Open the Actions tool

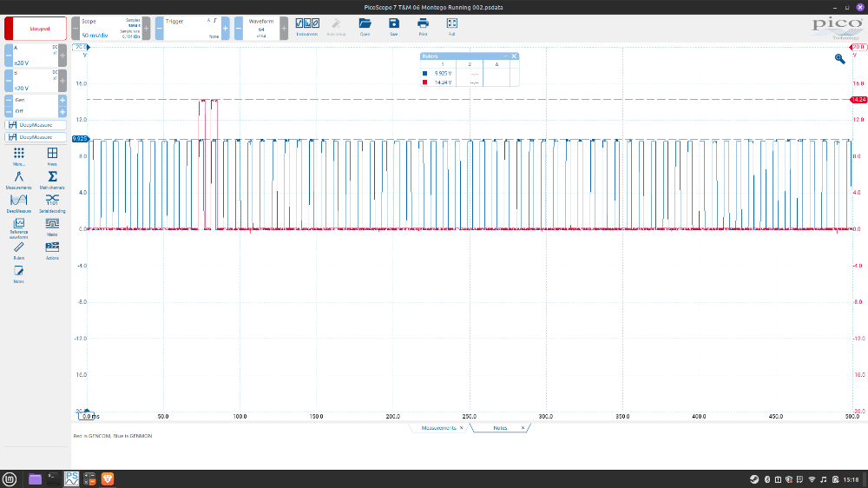click(x=52, y=250)
